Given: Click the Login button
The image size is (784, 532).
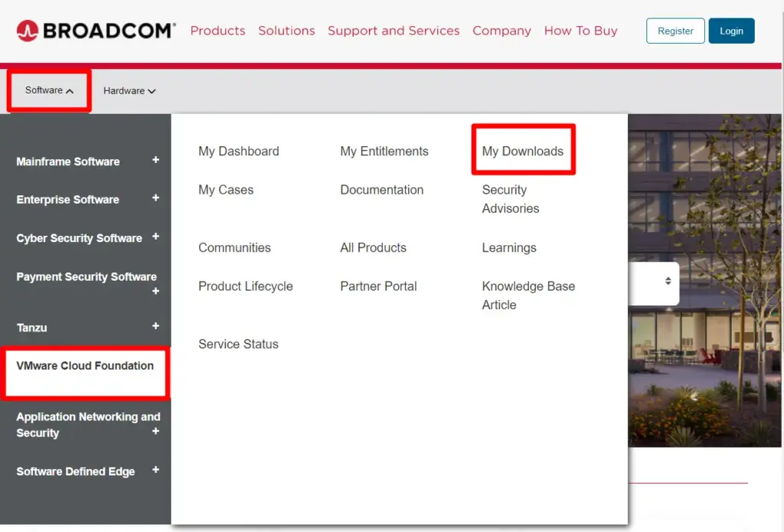Looking at the screenshot, I should pos(731,31).
